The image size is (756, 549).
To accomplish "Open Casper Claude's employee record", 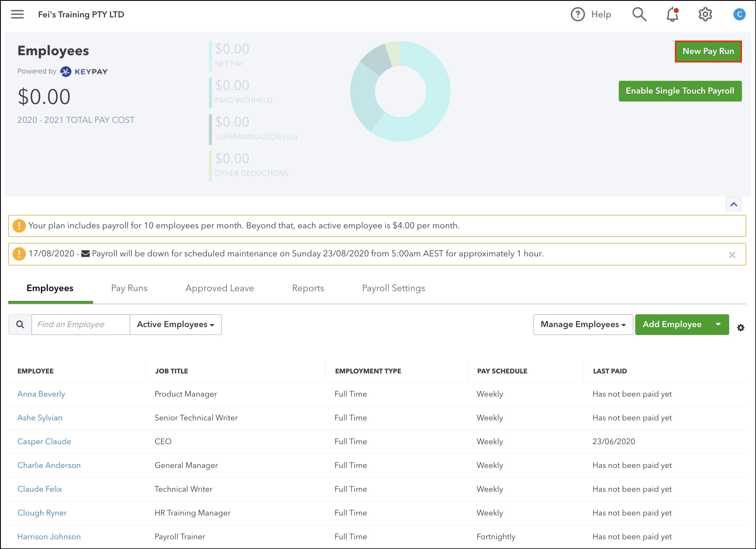I will tap(44, 441).
